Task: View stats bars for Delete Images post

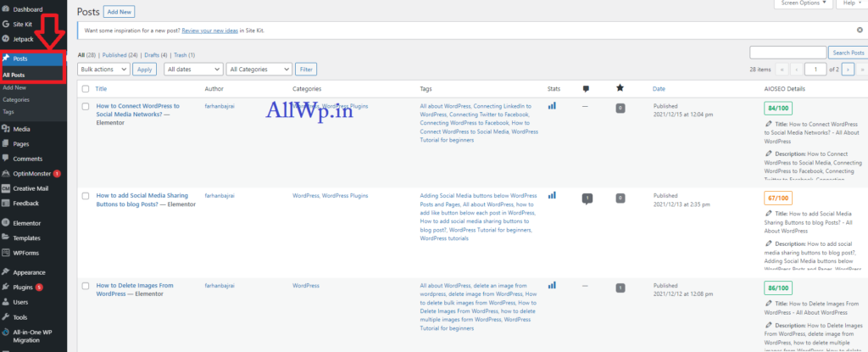Action: tap(552, 285)
